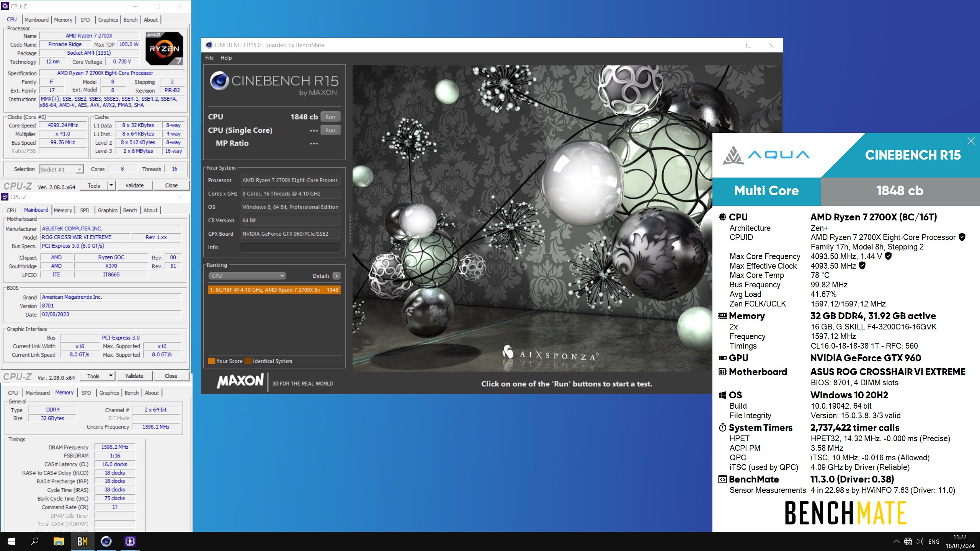The image size is (980, 551).
Task: Open taskbar search magnifier
Action: click(35, 541)
